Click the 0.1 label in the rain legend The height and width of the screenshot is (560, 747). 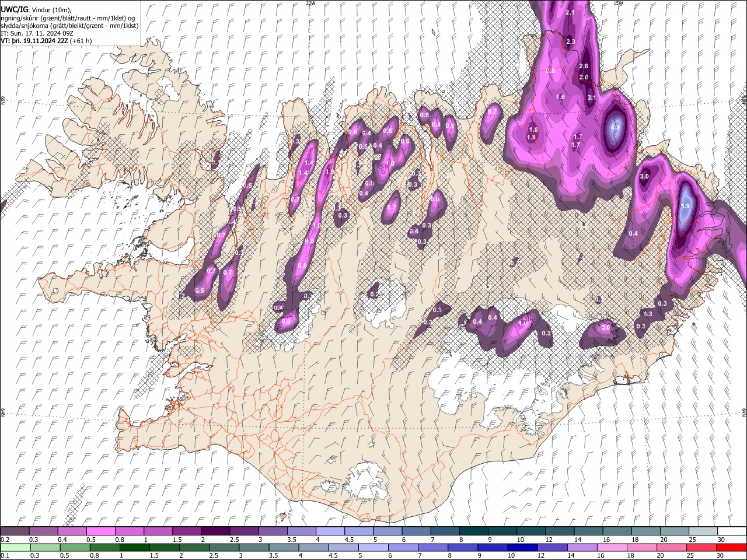pos(5,555)
